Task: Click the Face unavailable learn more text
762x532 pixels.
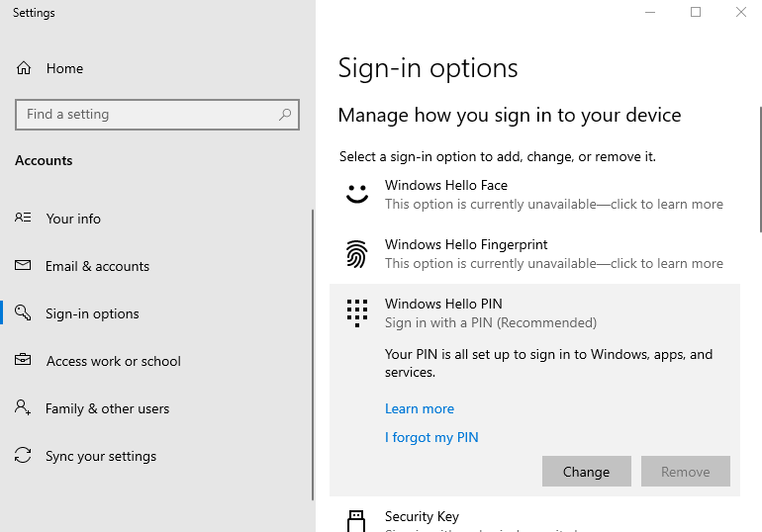Action: point(554,205)
